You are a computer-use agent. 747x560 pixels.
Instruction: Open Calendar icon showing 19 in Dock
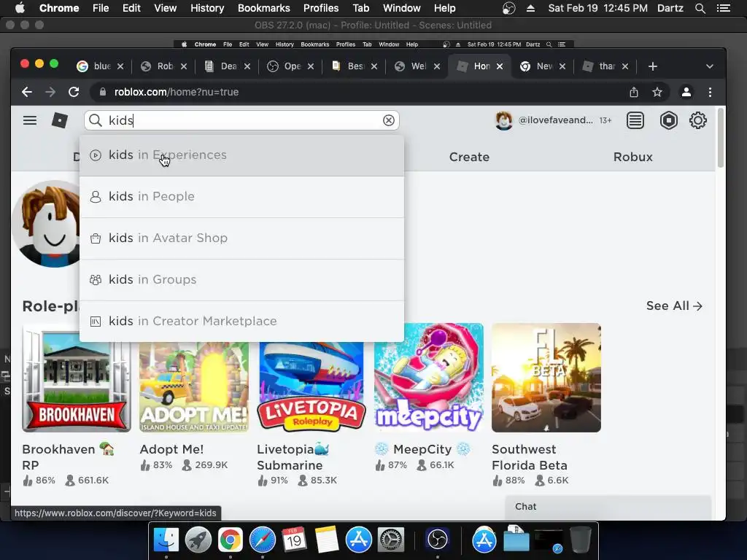click(x=294, y=540)
